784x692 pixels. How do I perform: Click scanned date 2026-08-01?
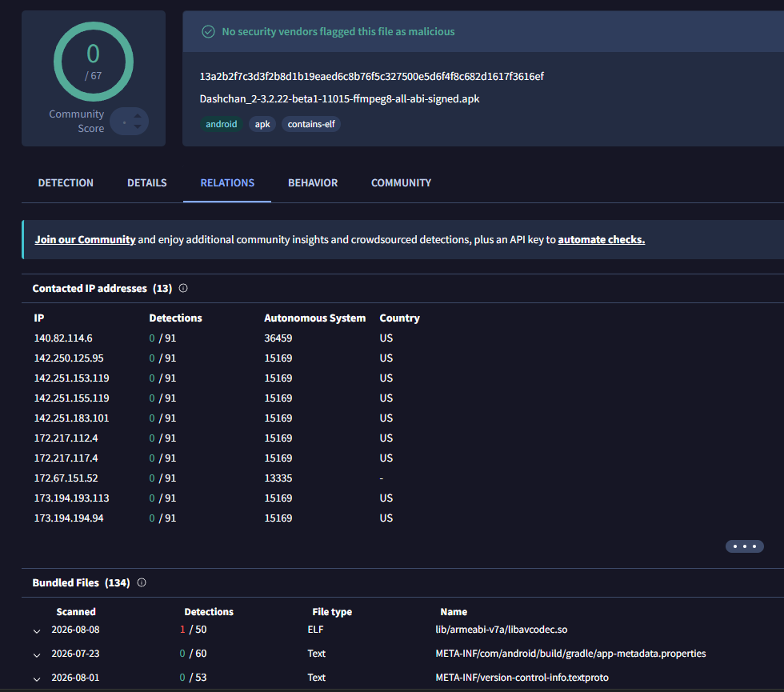pyautogui.click(x=75, y=678)
